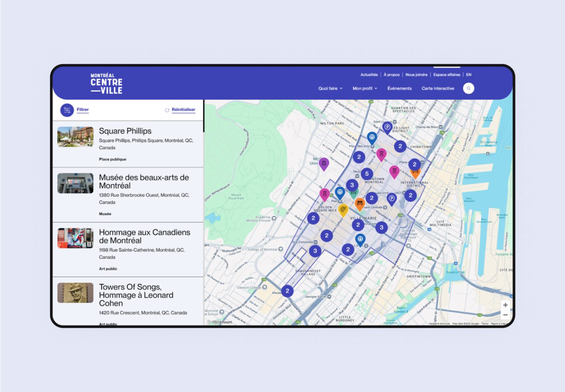The image size is (565, 392).
Task: Open the cluster marker showing 5
Action: click(x=366, y=174)
